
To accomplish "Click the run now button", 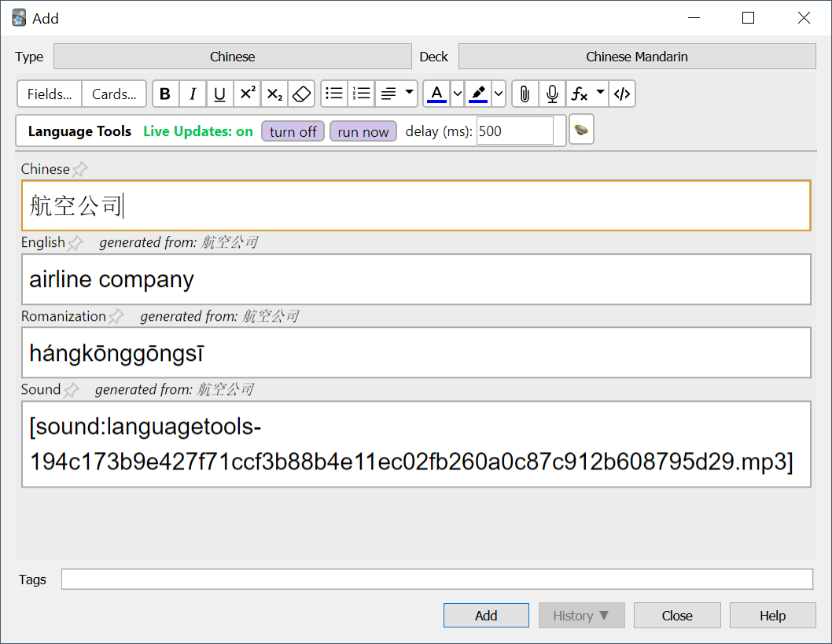I will click(363, 131).
